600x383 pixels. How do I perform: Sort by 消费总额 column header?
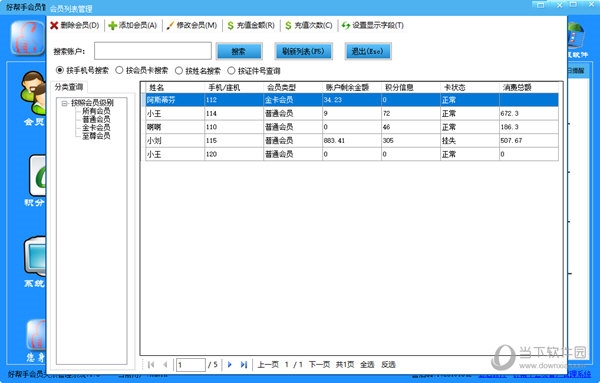(x=529, y=88)
